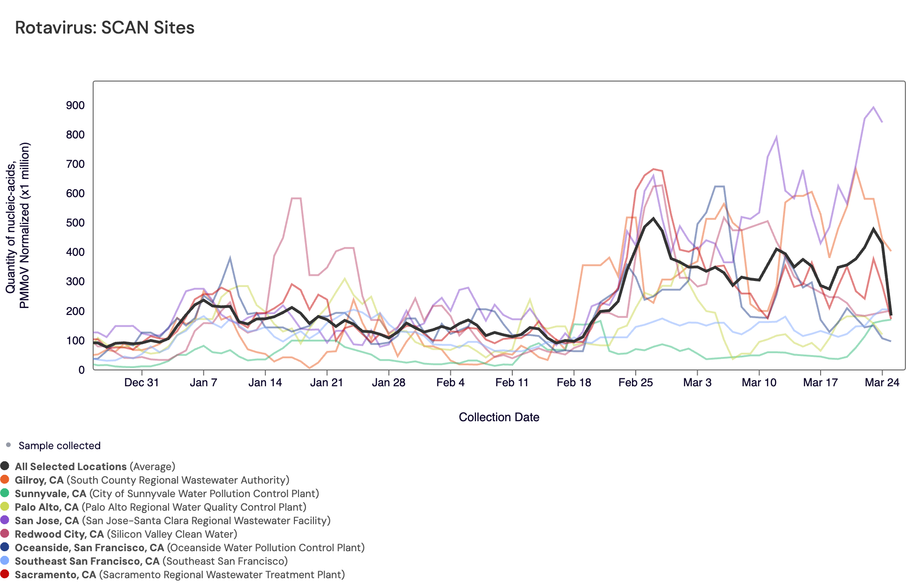Click the light blue Southeast San Francisco dot
This screenshot has height=588, width=924.
pos(5,561)
